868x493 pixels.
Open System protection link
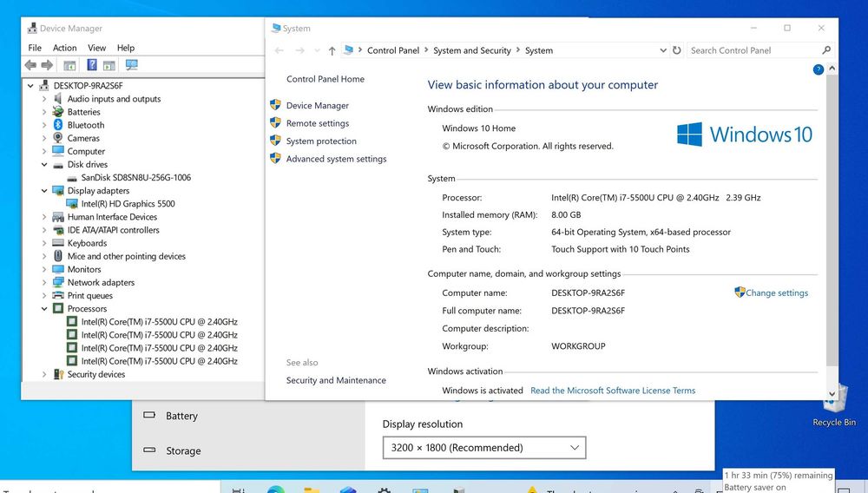click(x=322, y=141)
